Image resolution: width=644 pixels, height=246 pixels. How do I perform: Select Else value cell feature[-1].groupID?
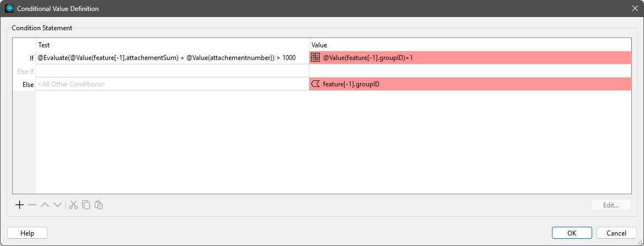tap(470, 84)
